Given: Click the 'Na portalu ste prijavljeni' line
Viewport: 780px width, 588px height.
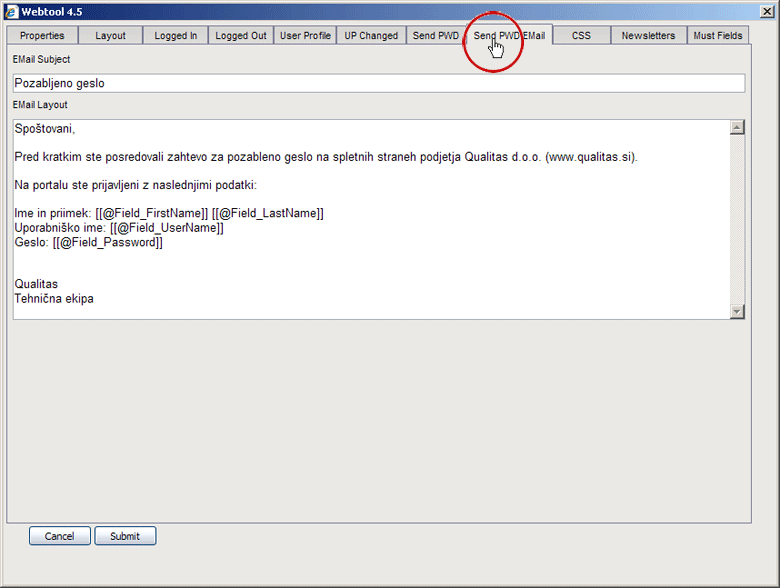Looking at the screenshot, I should click(x=135, y=185).
